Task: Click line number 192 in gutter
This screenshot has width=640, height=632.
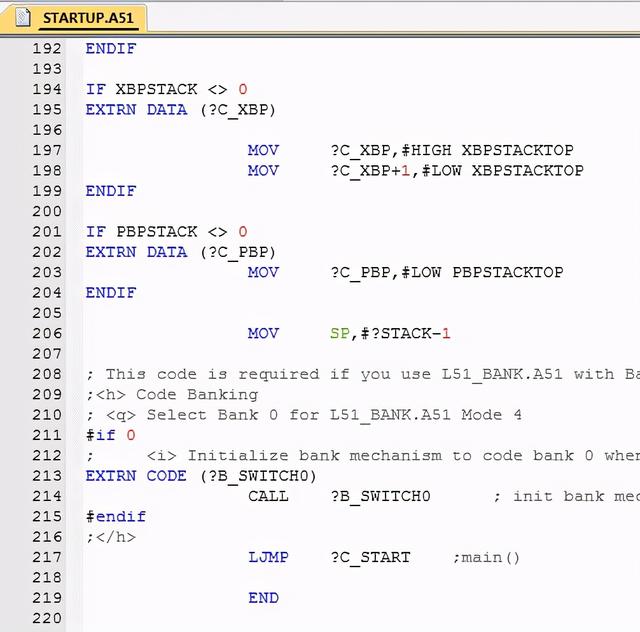Action: [x=47, y=49]
